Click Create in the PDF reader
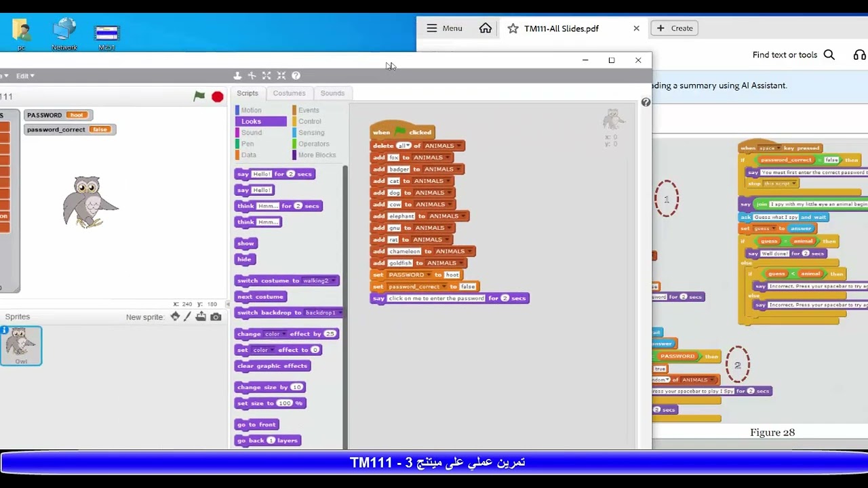 pos(675,28)
